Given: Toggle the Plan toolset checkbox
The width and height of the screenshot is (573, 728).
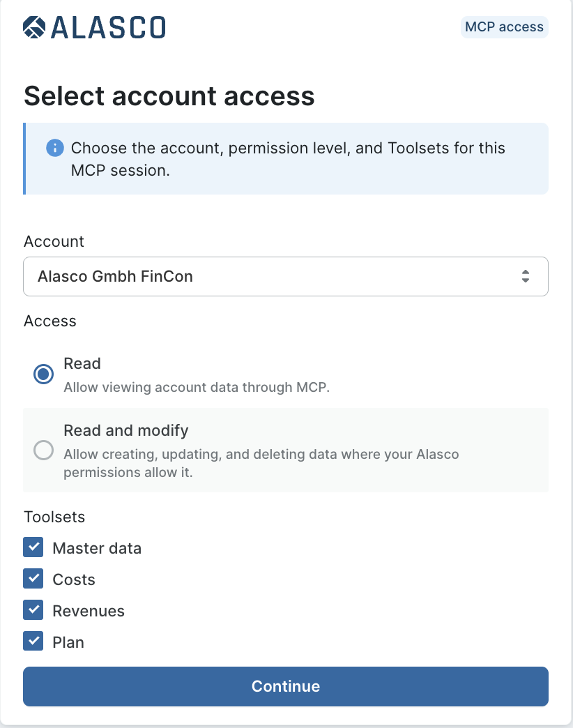Looking at the screenshot, I should tap(33, 641).
